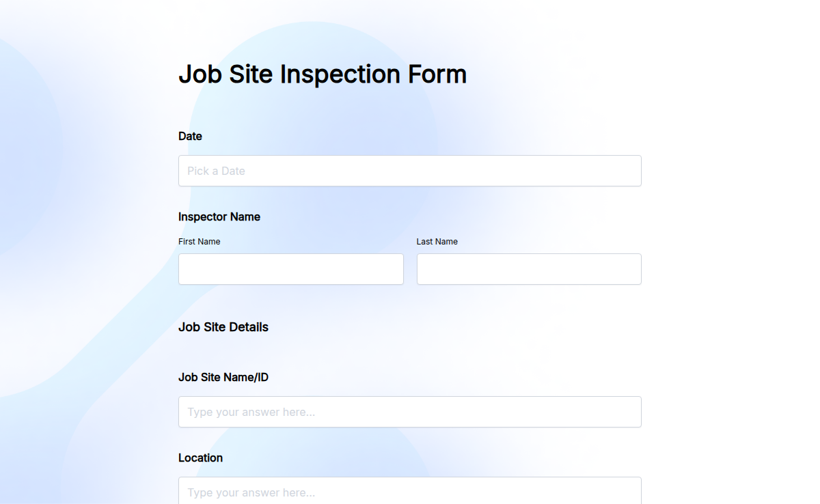This screenshot has height=504, width=820.
Task: Click the Job Site Details heading
Action: tap(223, 327)
